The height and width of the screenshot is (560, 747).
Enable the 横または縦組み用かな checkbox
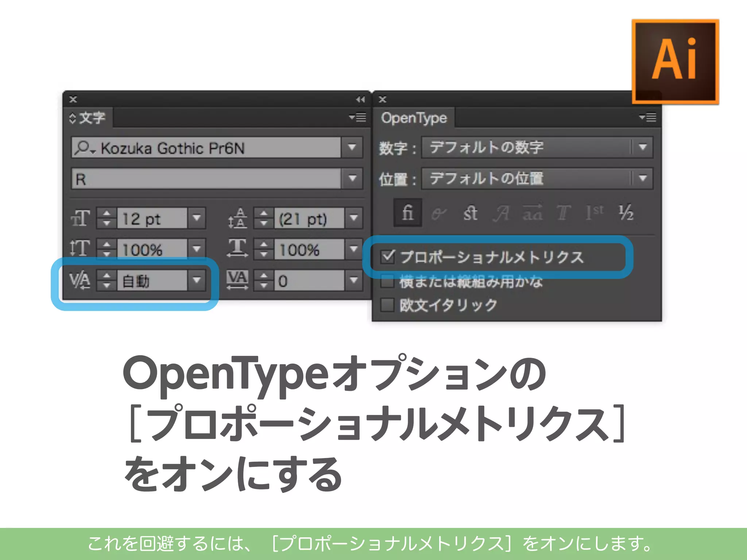point(387,281)
